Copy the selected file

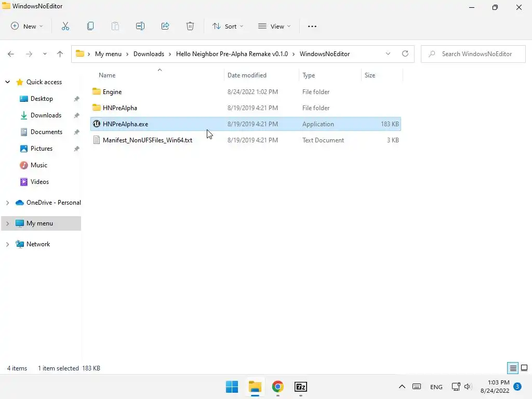pos(90,26)
